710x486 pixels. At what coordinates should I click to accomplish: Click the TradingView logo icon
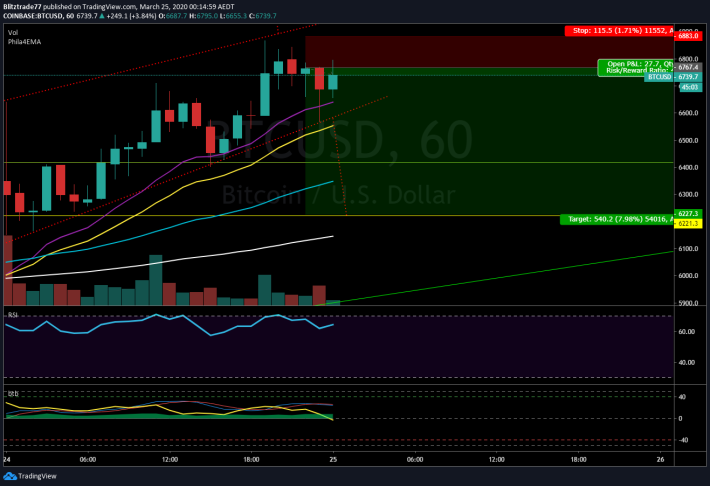[x=10, y=476]
